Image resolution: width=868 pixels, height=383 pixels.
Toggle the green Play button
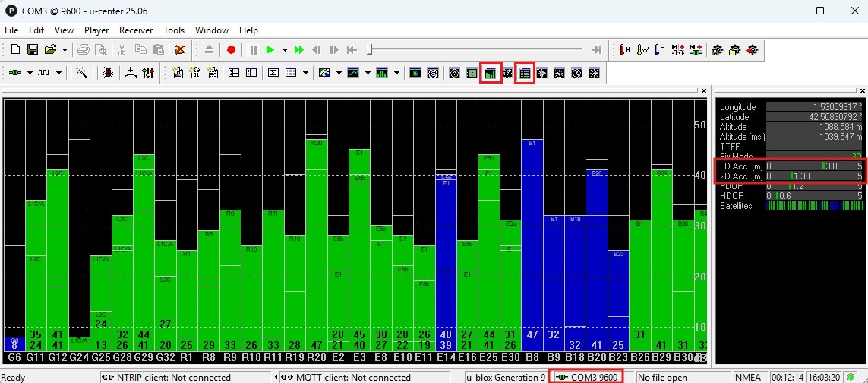[270, 50]
